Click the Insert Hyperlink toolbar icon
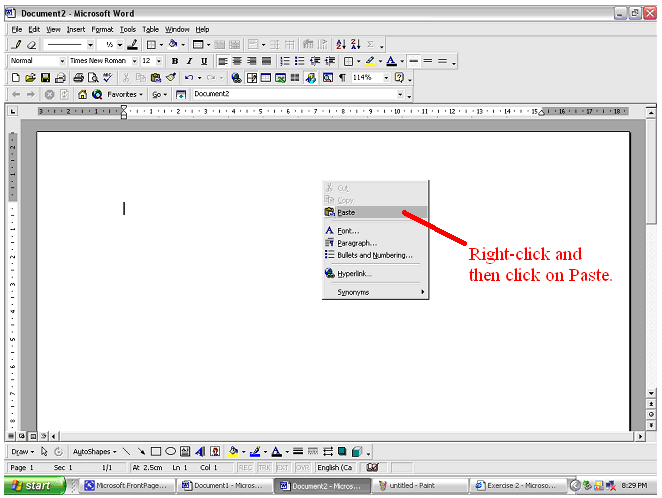Image resolution: width=662 pixels, height=498 pixels. (236, 78)
